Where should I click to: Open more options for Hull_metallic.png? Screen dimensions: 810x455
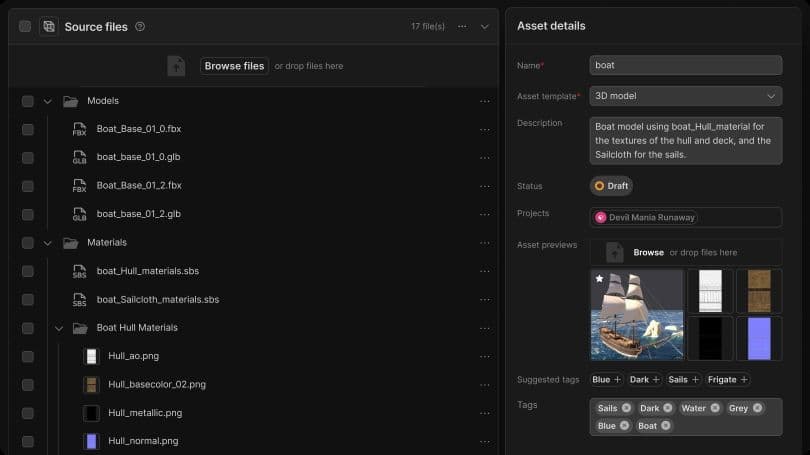pos(485,413)
